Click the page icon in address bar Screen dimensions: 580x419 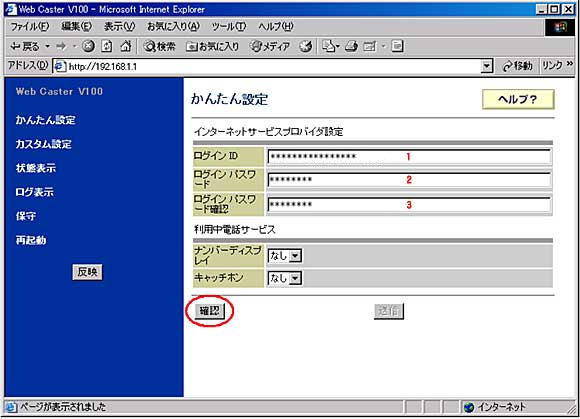[x=60, y=67]
